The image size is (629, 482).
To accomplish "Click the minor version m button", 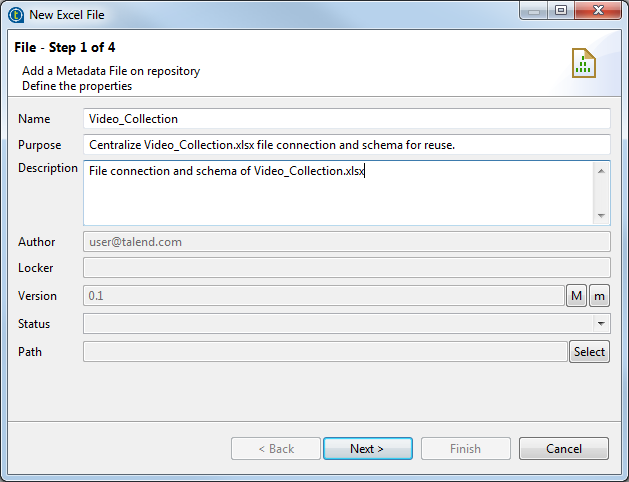I will (x=599, y=296).
